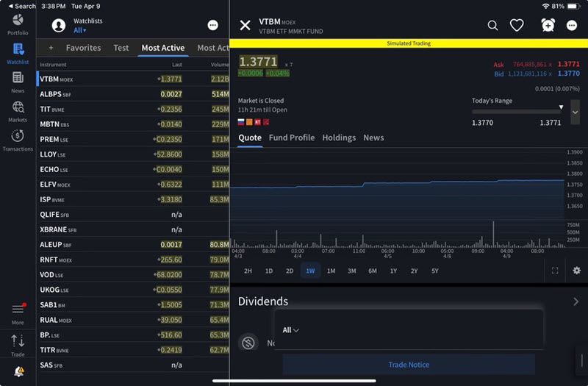Select the Most Active watchlist tab
588x386 pixels.
point(163,48)
